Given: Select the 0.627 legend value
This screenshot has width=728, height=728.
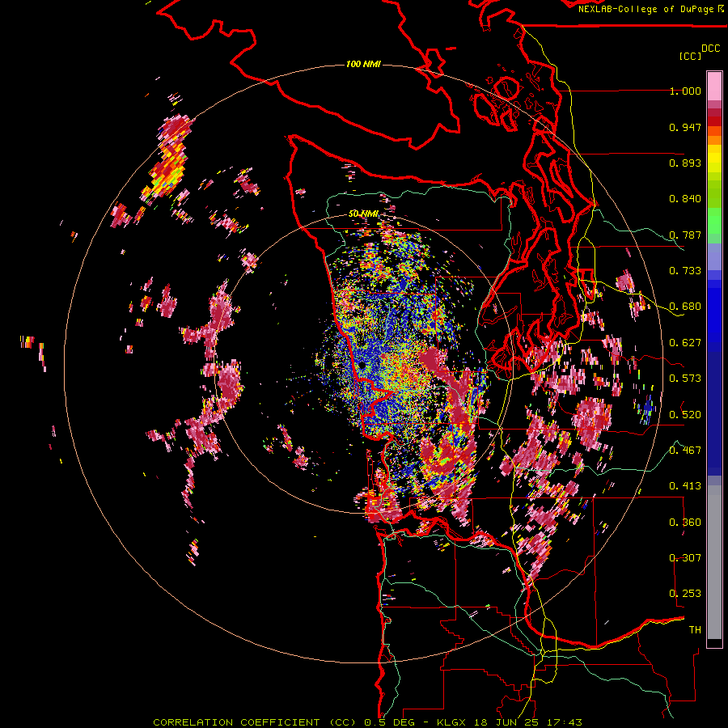Looking at the screenshot, I should [x=685, y=343].
